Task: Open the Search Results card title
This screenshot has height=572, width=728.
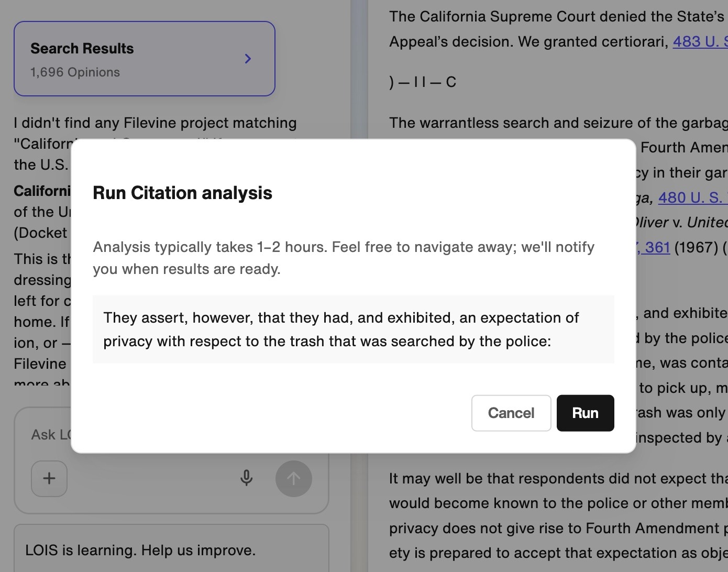Action: tap(82, 49)
